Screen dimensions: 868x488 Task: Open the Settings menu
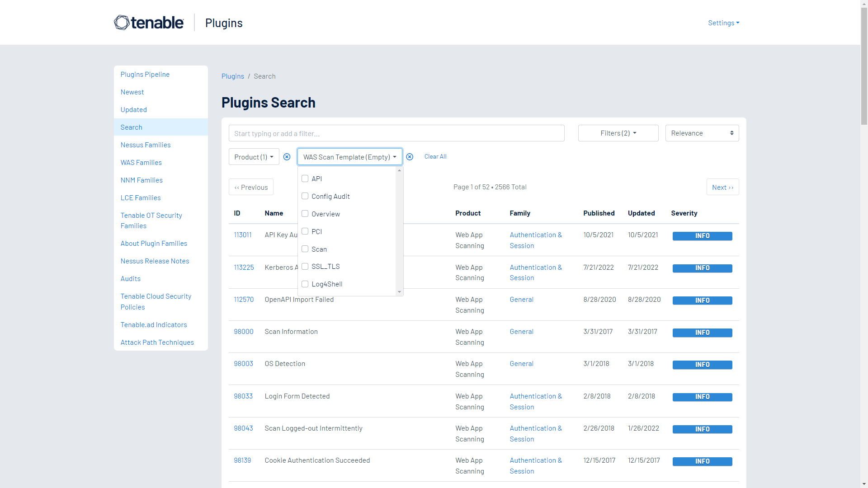click(723, 23)
